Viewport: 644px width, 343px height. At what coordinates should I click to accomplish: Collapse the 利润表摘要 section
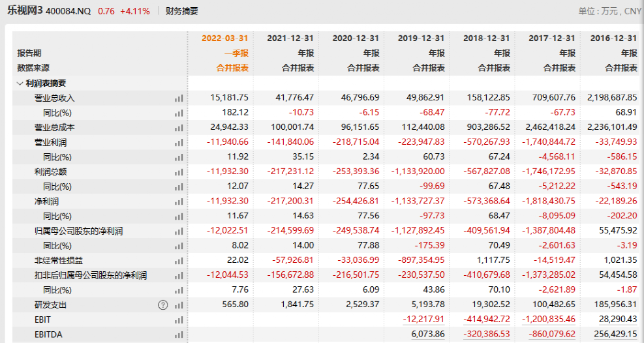point(20,83)
